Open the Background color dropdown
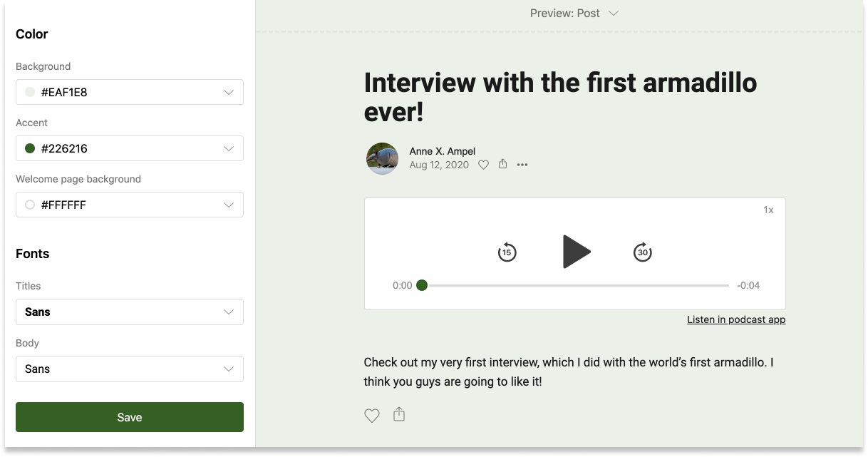868x457 pixels. click(x=129, y=92)
